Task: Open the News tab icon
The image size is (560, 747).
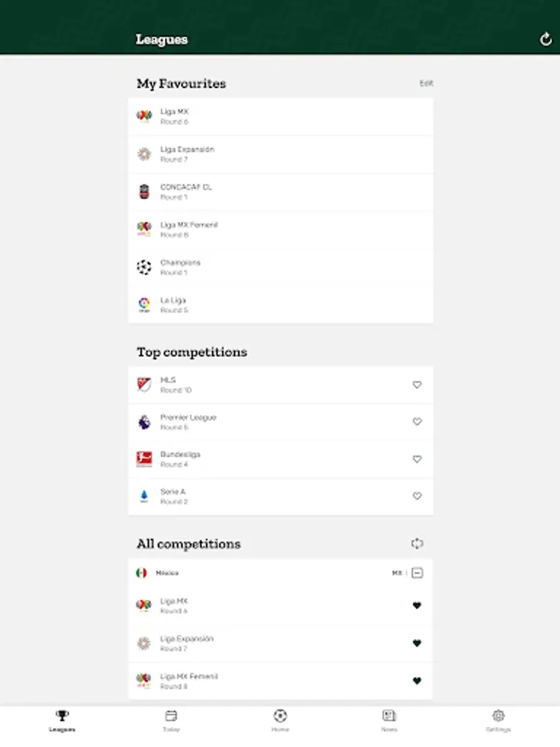Action: (x=389, y=715)
